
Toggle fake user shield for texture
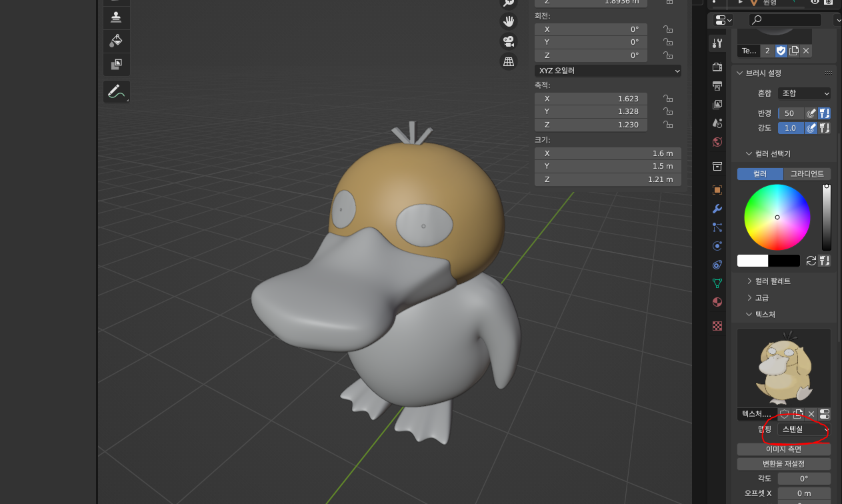point(785,414)
